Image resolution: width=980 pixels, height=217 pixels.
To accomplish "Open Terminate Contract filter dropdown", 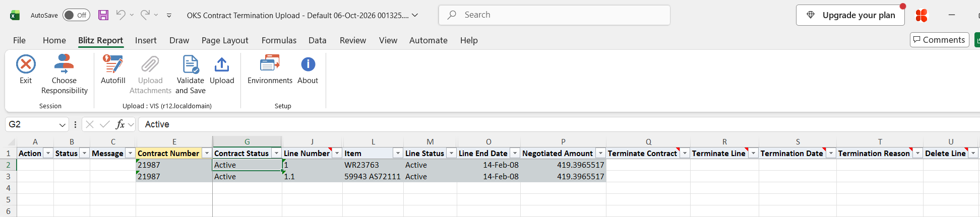I will pyautogui.click(x=685, y=153).
